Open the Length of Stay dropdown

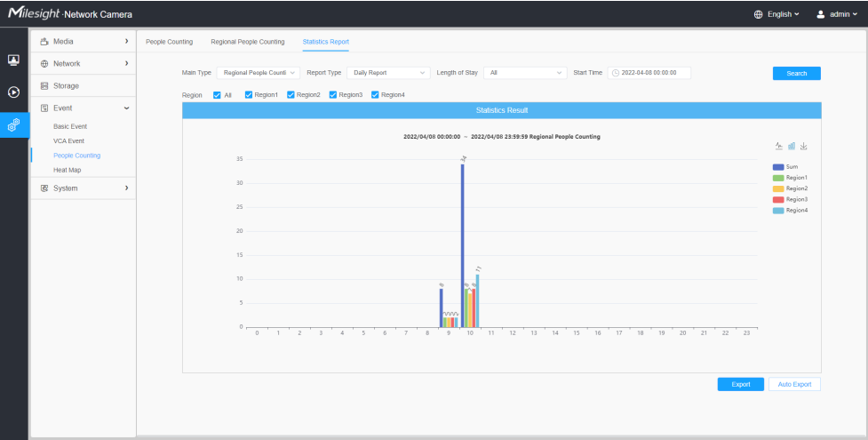coord(525,73)
